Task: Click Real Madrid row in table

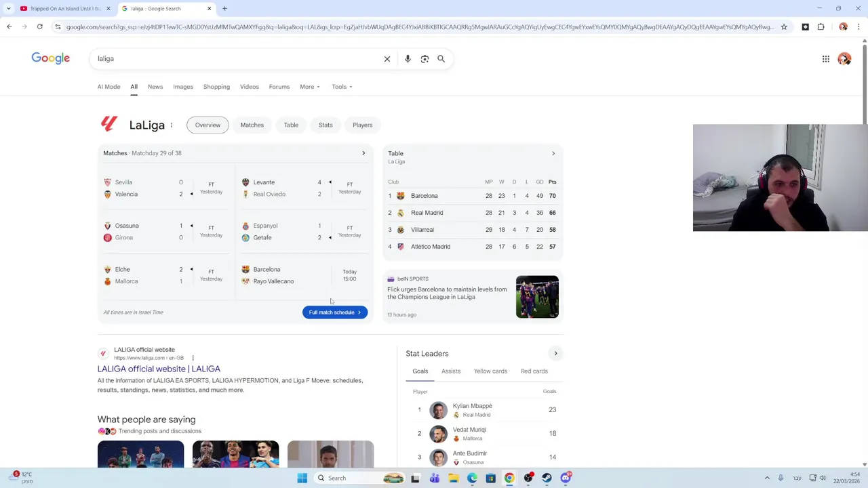Action: coord(473,213)
